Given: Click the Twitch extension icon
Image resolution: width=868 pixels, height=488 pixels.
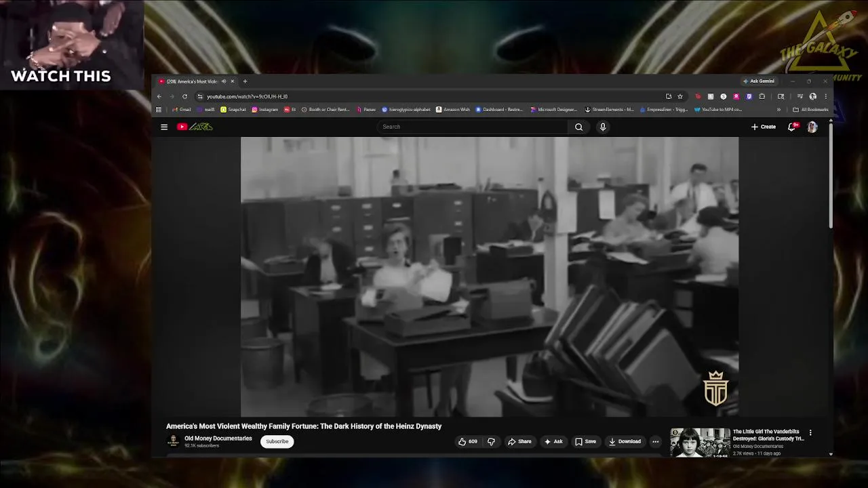Looking at the screenshot, I should click(749, 96).
